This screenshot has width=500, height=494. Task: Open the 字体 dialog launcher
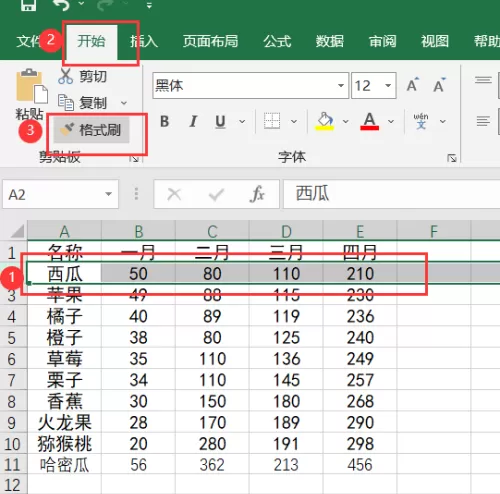click(452, 158)
